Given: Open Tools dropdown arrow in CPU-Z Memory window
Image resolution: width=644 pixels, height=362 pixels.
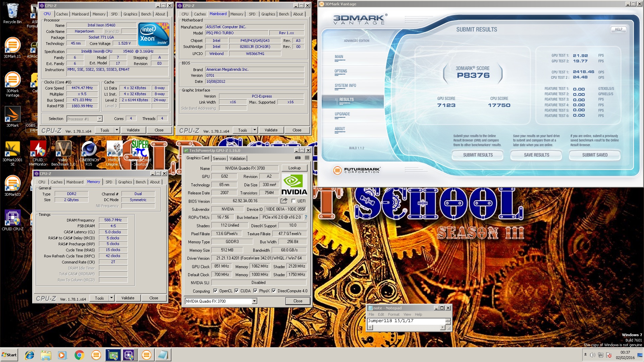Looking at the screenshot, I should [111, 298].
